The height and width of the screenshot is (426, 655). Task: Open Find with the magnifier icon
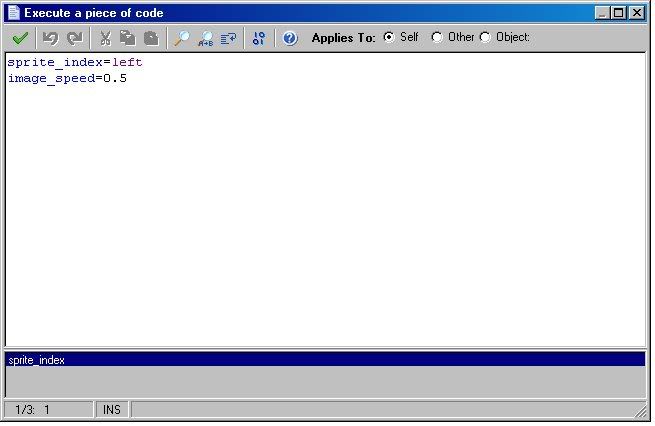pyautogui.click(x=181, y=38)
